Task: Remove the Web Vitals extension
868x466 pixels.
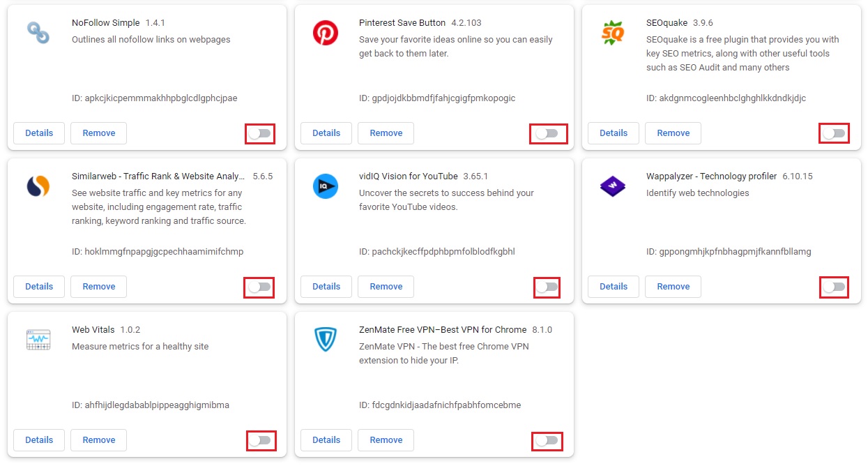Action: click(x=99, y=440)
